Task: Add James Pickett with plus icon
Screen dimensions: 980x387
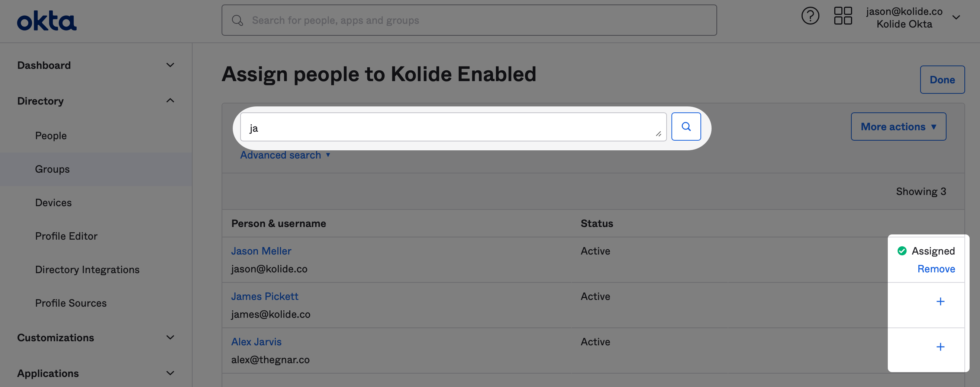Action: (x=940, y=302)
